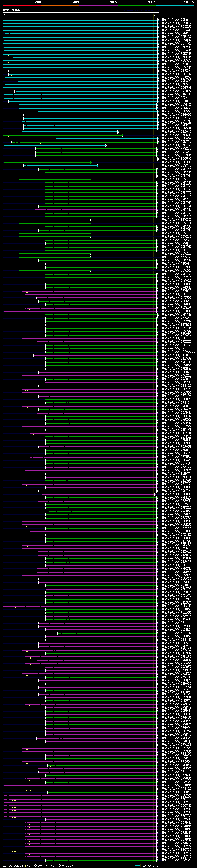
Task: Select the UniRef100_Q9M7H9 label
Action: pyautogui.click(x=177, y=315)
